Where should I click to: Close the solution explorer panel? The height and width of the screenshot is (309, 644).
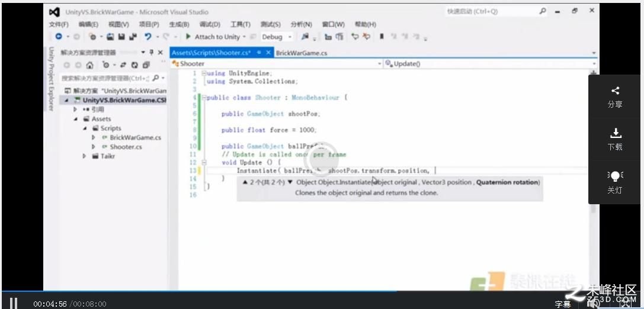[x=160, y=52]
